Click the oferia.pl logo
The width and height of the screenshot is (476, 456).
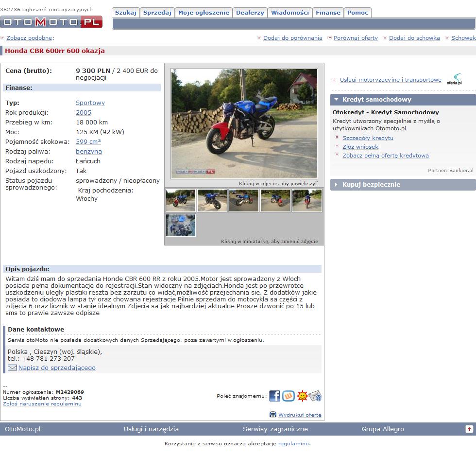coord(455,79)
